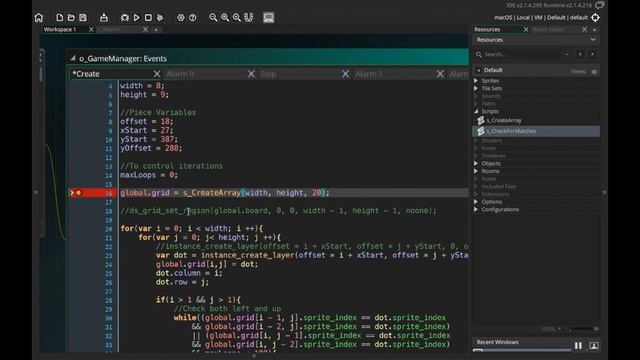
Task: Toggle docks visibility icon in toolbar
Action: tap(249, 18)
